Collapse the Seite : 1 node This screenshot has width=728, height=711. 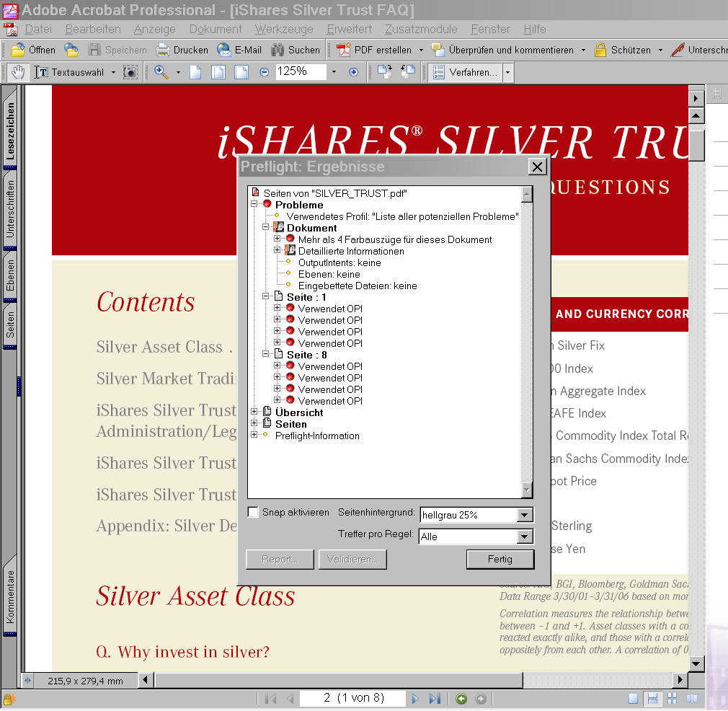[265, 296]
